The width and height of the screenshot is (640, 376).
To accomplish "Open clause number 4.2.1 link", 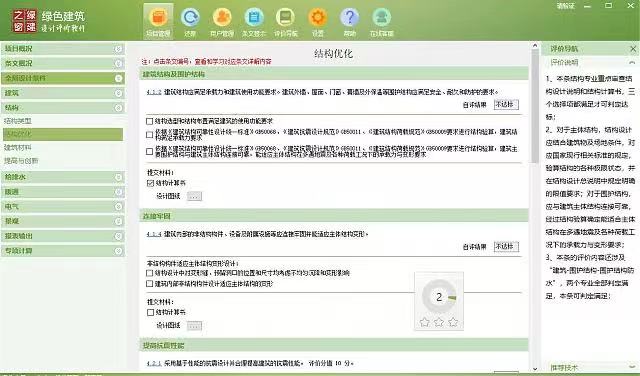I will tap(154, 363).
